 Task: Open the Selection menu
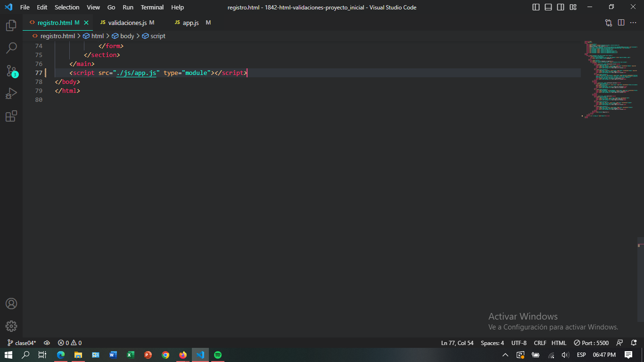pyautogui.click(x=67, y=7)
